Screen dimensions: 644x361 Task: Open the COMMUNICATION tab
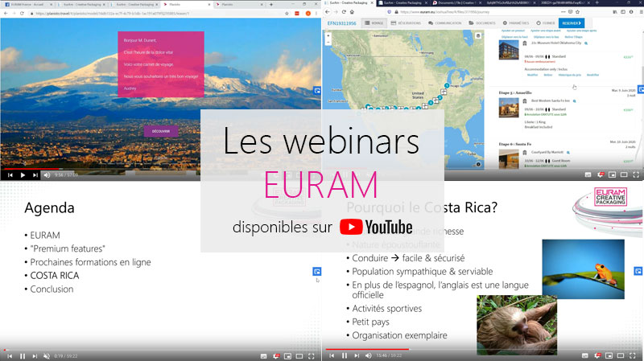click(x=445, y=23)
